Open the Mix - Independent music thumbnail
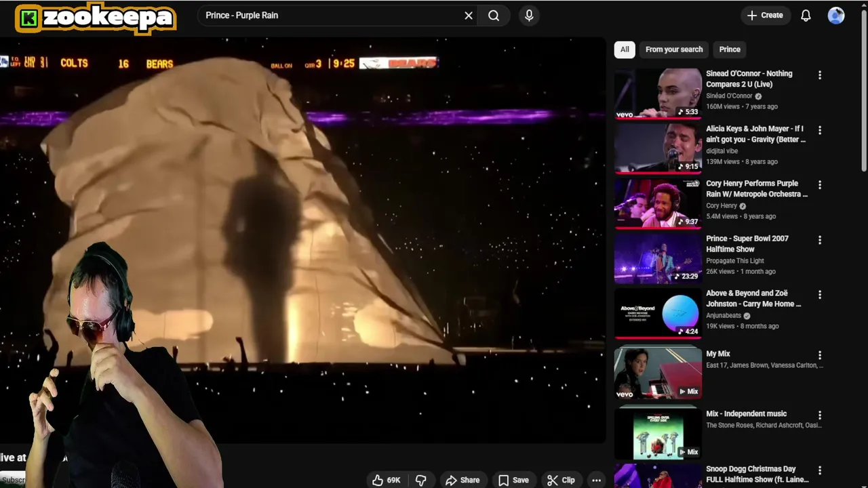This screenshot has width=868, height=488. (x=658, y=432)
